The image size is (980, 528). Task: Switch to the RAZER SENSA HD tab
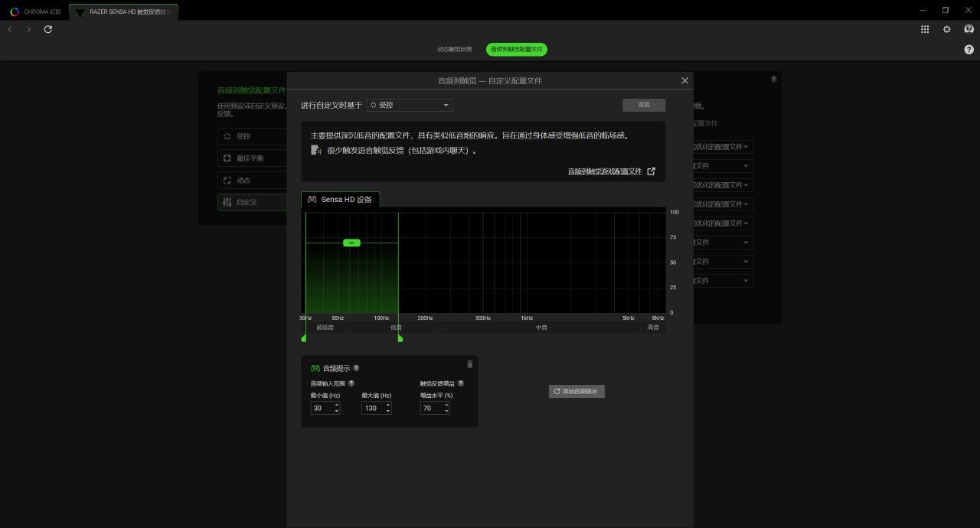click(123, 11)
